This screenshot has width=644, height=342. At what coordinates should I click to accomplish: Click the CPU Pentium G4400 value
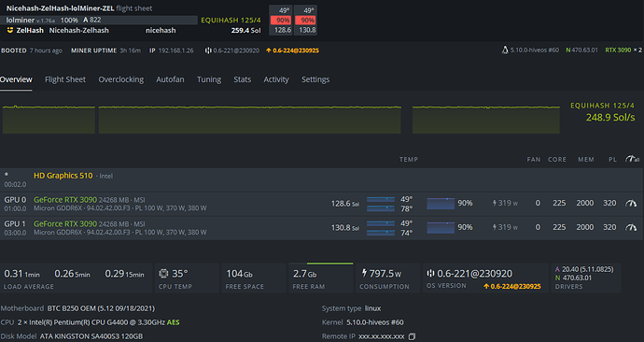pos(98,322)
